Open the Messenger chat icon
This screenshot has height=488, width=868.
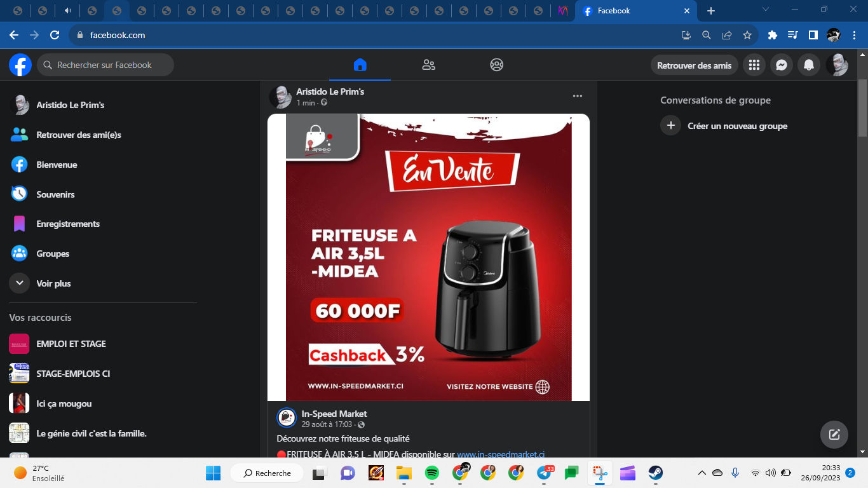tap(782, 65)
